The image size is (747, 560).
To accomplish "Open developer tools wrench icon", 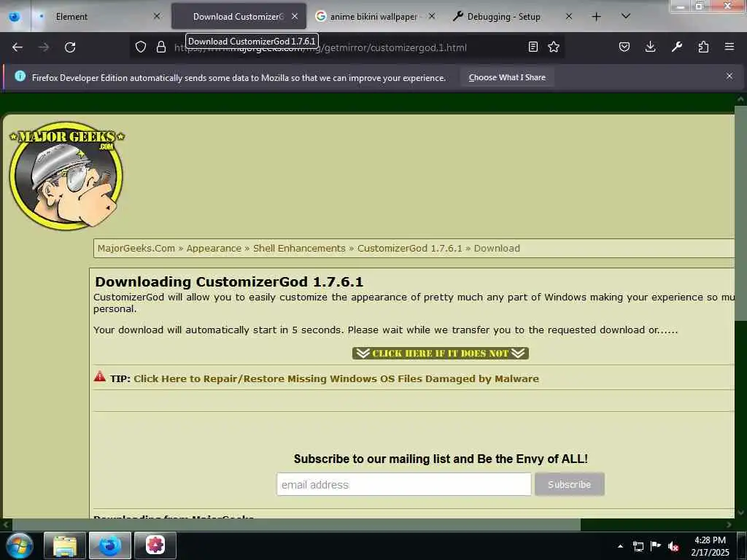I will point(677,47).
